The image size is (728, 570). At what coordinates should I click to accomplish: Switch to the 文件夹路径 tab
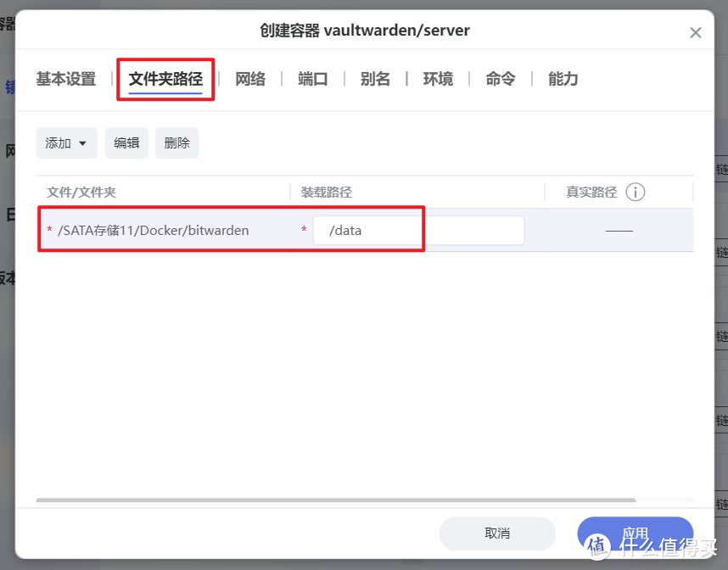[x=165, y=79]
